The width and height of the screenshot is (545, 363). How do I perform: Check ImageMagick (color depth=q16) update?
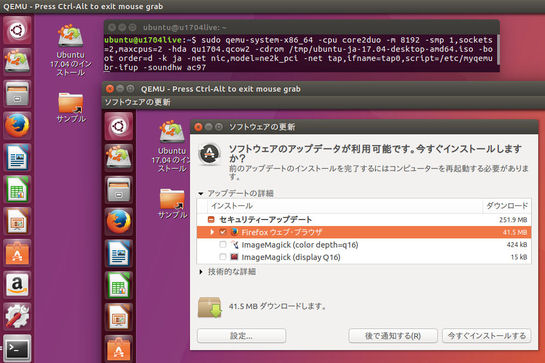(x=223, y=244)
